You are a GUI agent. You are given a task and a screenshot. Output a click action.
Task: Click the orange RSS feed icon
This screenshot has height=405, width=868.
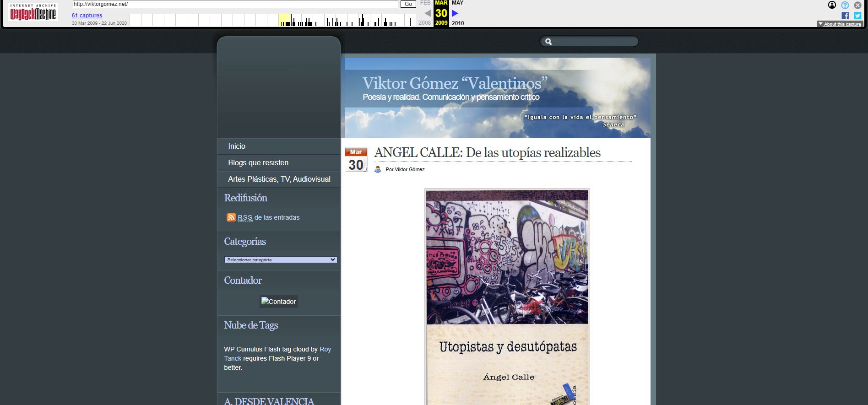(x=231, y=217)
